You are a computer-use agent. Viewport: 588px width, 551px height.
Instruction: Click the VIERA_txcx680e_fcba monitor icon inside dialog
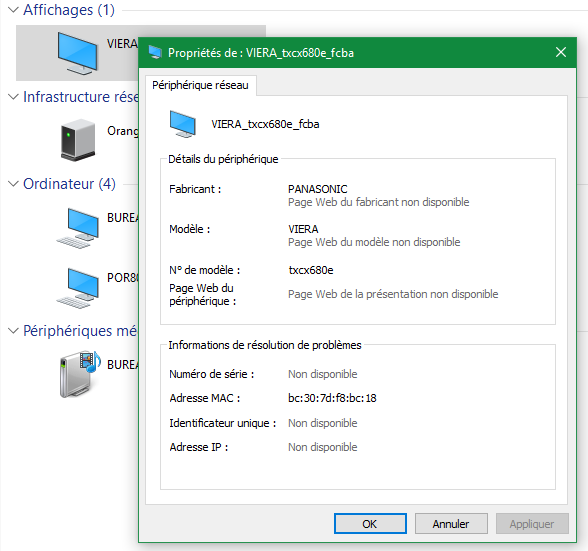coord(183,124)
